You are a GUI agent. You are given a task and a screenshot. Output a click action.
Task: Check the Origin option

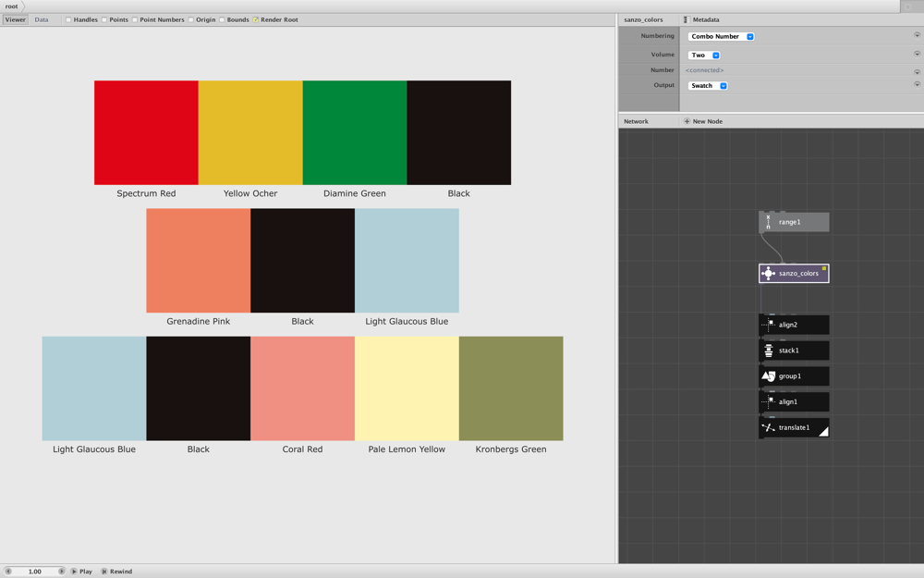[x=191, y=20]
